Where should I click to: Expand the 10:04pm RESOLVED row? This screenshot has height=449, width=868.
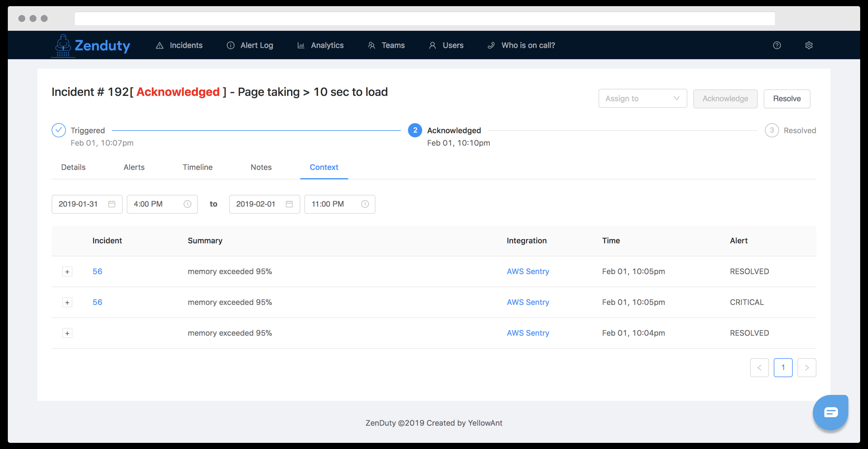coord(67,333)
